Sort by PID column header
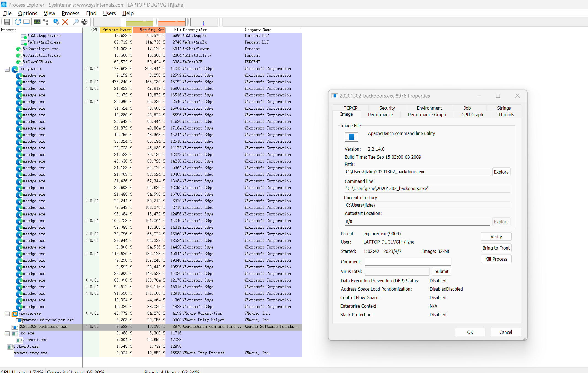The image size is (588, 373). (174, 30)
